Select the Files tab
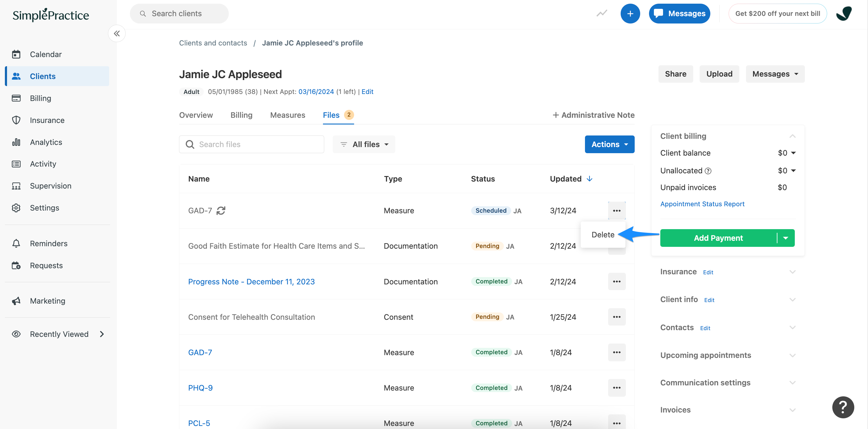The width and height of the screenshot is (868, 429). pyautogui.click(x=338, y=115)
